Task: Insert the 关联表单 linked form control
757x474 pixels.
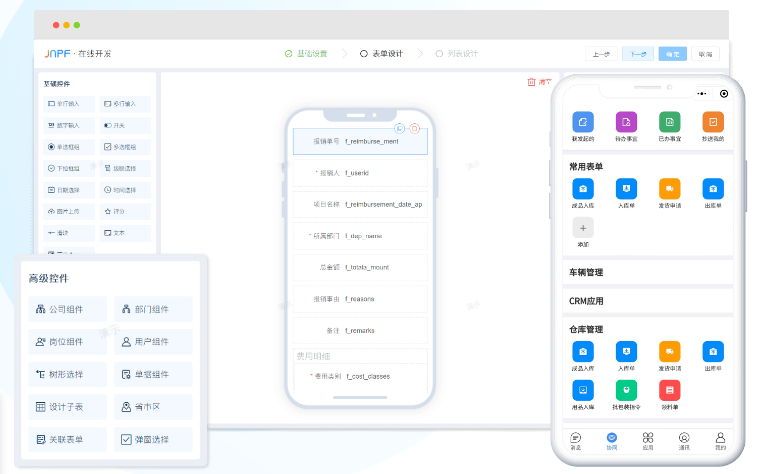Action: click(x=68, y=440)
